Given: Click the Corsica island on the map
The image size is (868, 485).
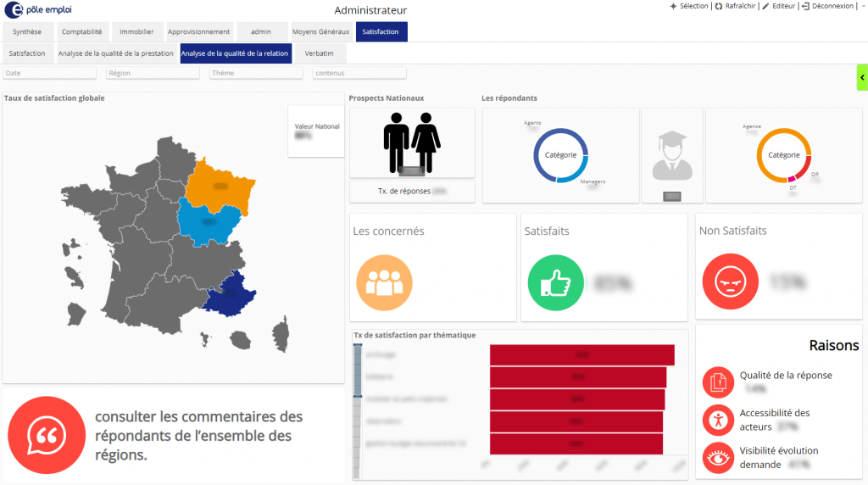Looking at the screenshot, I should tap(281, 334).
